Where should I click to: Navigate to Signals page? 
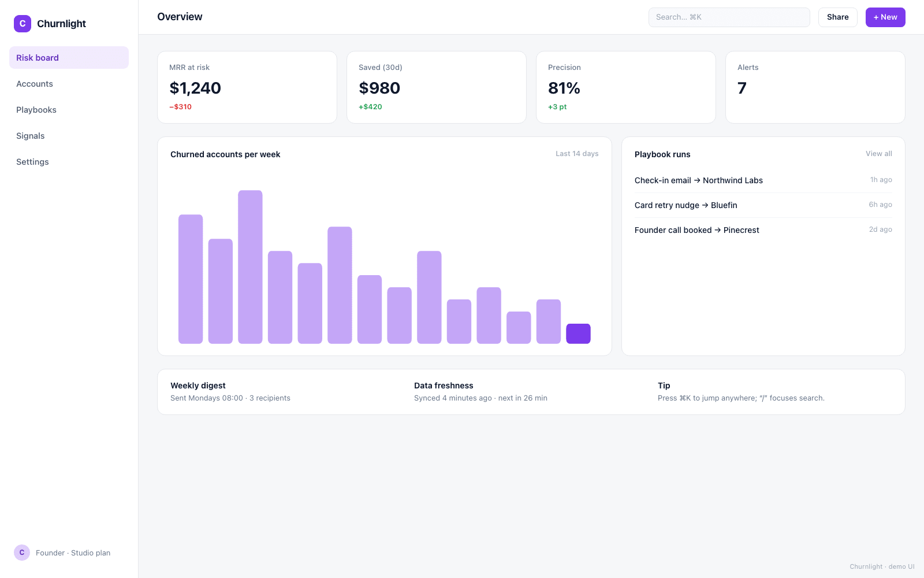click(69, 136)
